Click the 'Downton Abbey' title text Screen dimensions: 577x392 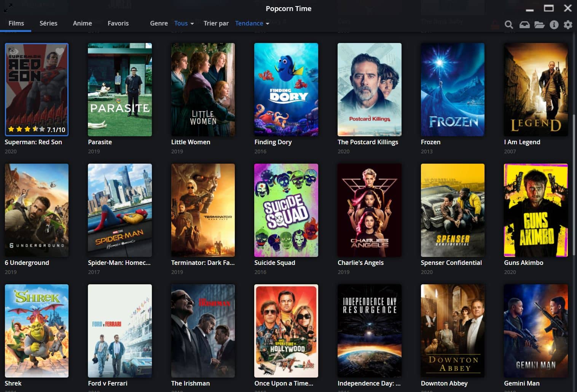[444, 383]
